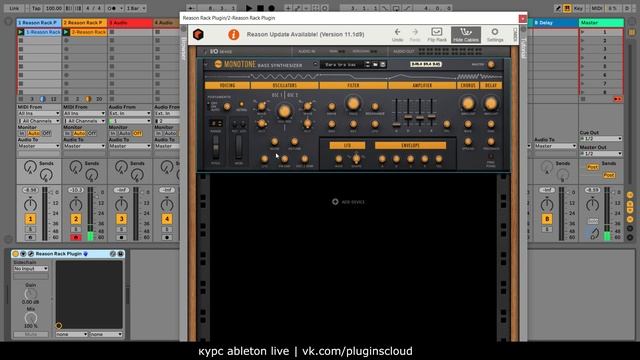Screen dimensions: 640x360
Task: Launch the 2-Reason Rack clip
Action: [66, 32]
